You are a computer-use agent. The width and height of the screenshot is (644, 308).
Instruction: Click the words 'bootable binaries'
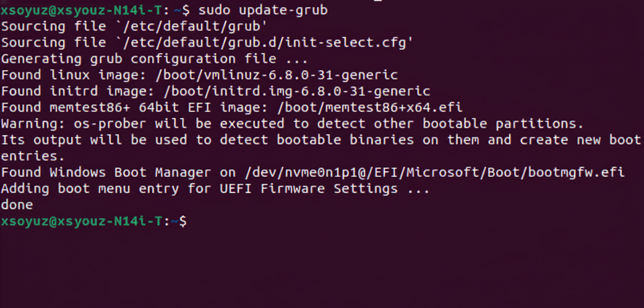pyautogui.click(x=345, y=140)
